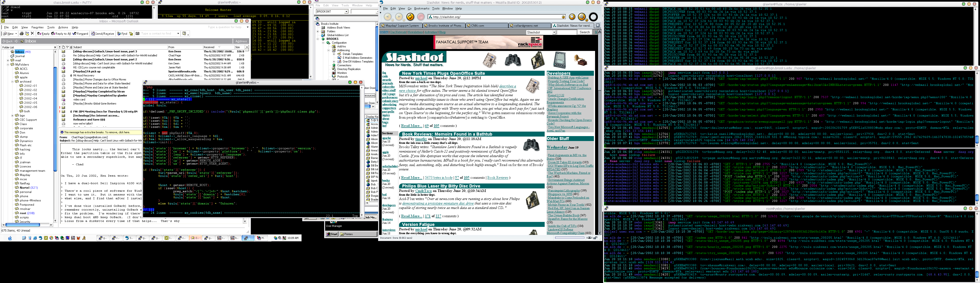
Task: Collapse the archived folder node
Action: tap(12, 82)
